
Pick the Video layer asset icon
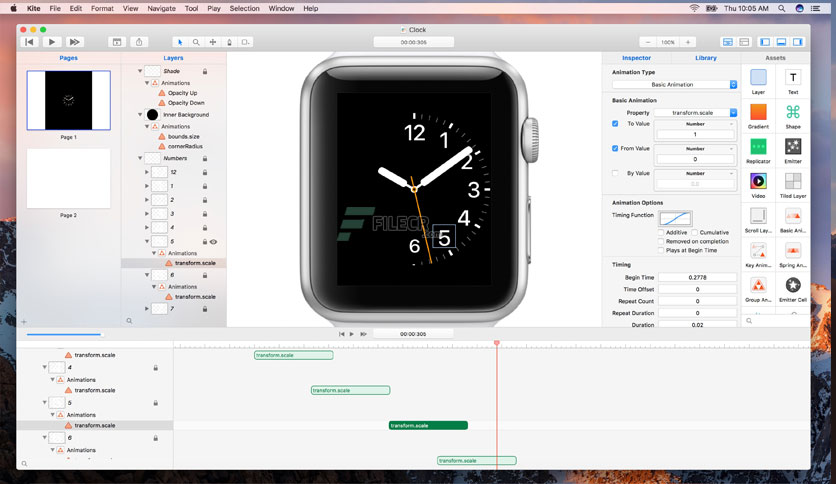click(758, 181)
